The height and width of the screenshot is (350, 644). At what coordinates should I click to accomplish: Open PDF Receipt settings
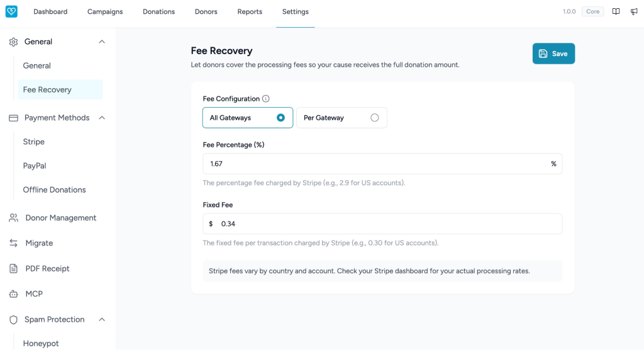click(47, 269)
